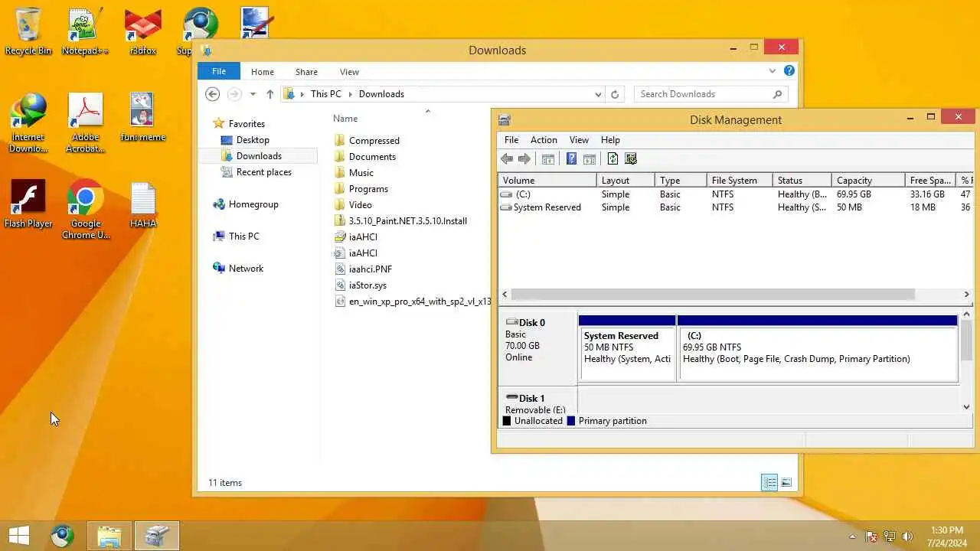Screen dimensions: 980x551
Task: Expand the Downloads ribbon chevron
Action: tap(772, 70)
